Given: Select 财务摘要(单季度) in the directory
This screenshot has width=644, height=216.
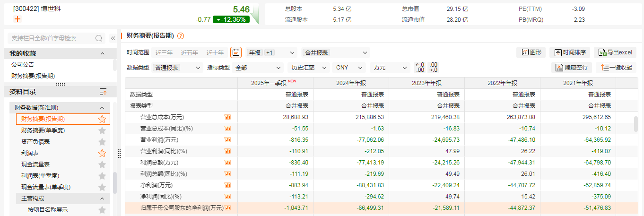Looking at the screenshot, I should (43, 130).
